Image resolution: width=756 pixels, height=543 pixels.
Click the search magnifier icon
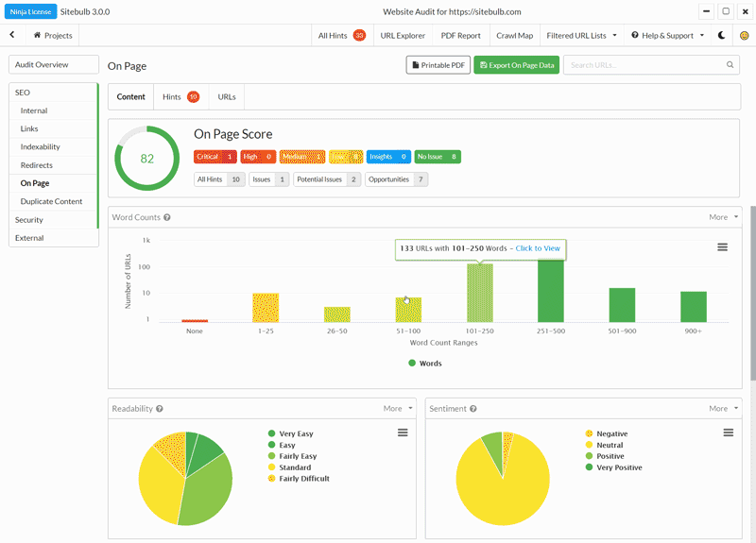pos(730,65)
